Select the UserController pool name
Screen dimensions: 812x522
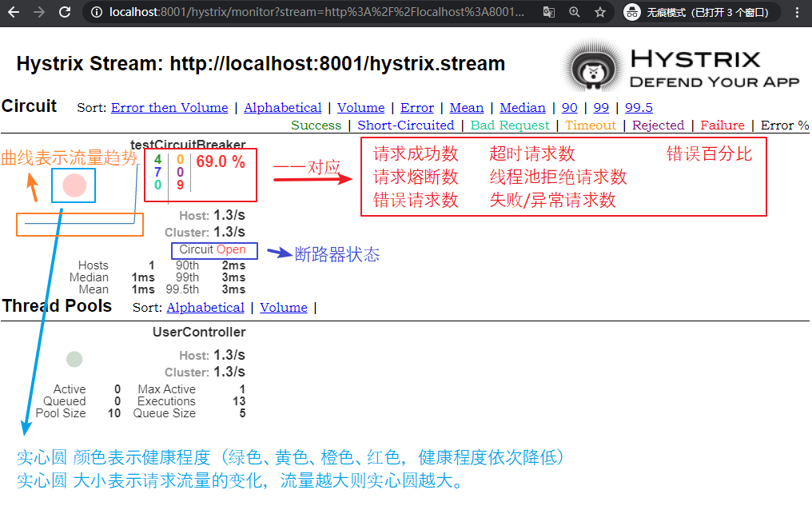click(x=199, y=332)
